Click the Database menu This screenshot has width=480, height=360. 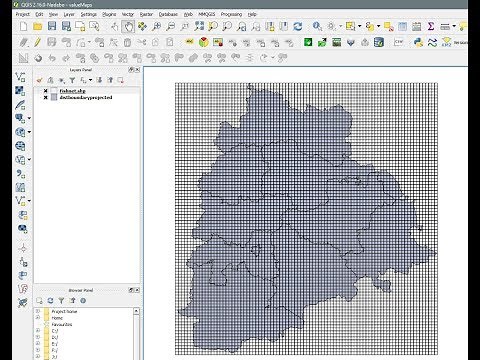pos(168,14)
